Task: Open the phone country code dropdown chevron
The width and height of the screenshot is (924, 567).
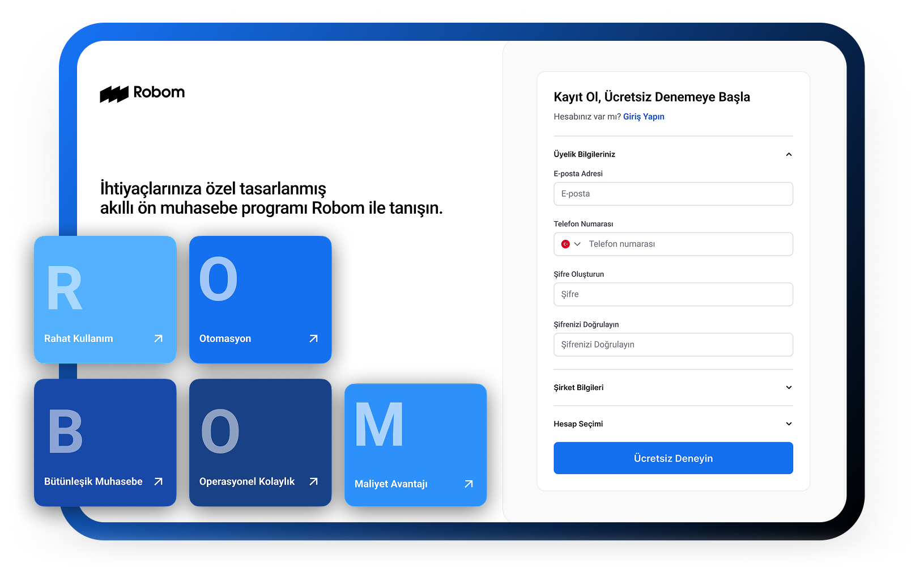Action: 577,244
